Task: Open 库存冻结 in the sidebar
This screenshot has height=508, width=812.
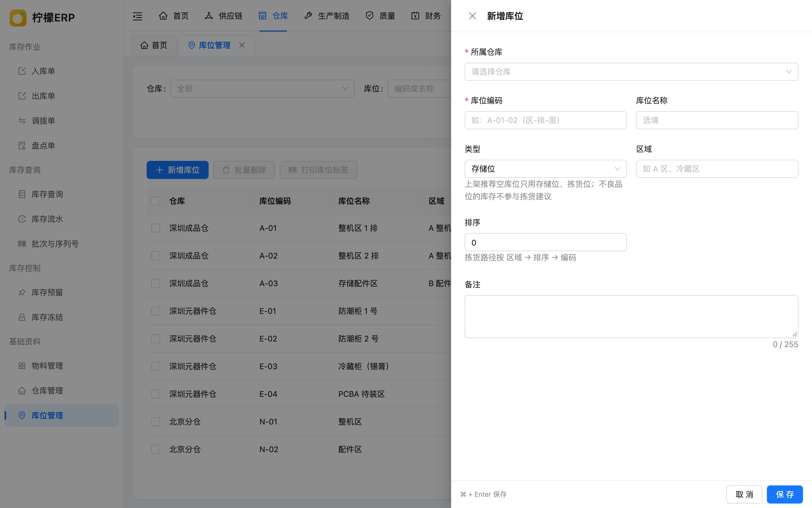Action: point(62,317)
